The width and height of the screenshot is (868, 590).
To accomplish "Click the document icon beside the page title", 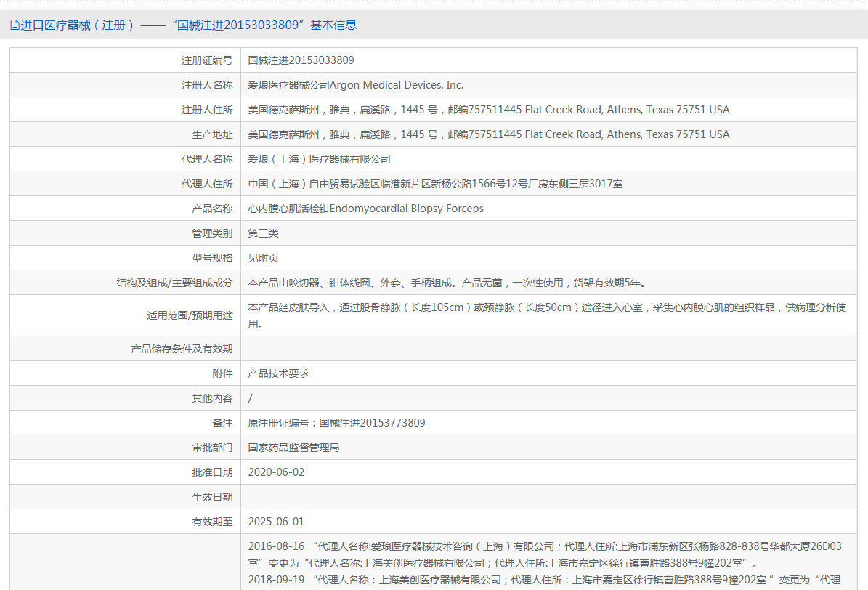I will pyautogui.click(x=15, y=25).
